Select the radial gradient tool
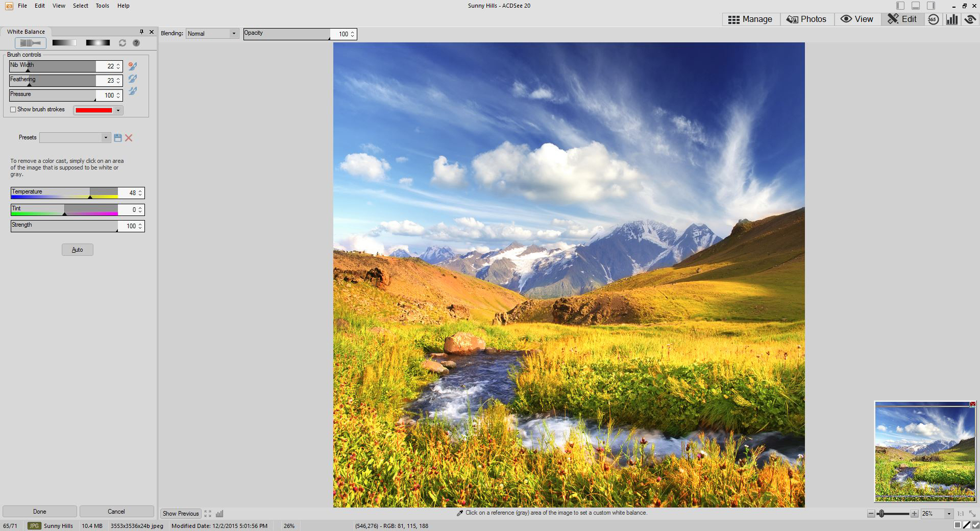The height and width of the screenshot is (531, 980). (97, 43)
